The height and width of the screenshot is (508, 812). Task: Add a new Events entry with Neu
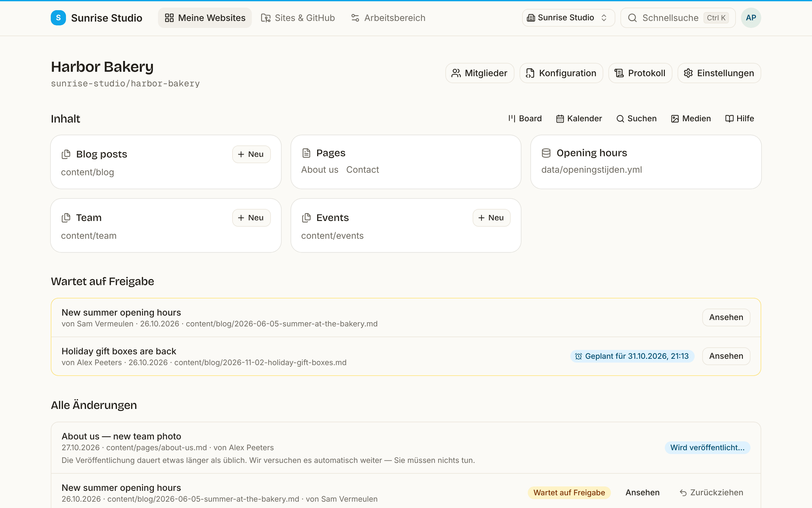(x=491, y=218)
